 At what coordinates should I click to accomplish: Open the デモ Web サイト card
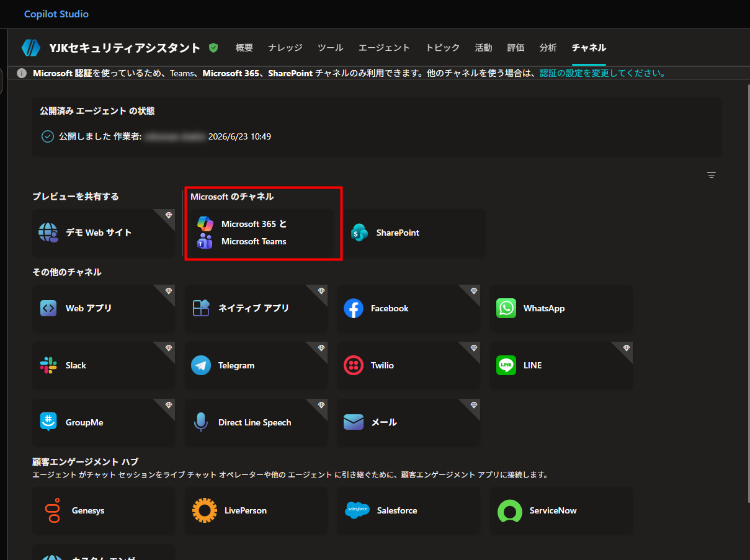tap(104, 233)
